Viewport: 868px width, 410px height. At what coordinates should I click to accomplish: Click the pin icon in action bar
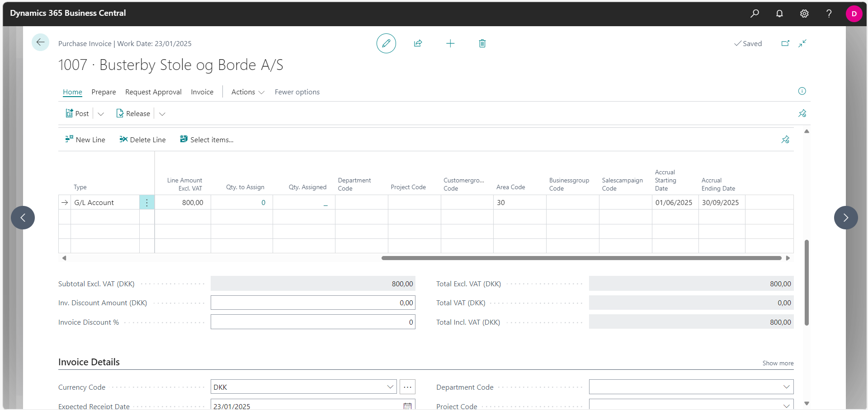click(802, 113)
